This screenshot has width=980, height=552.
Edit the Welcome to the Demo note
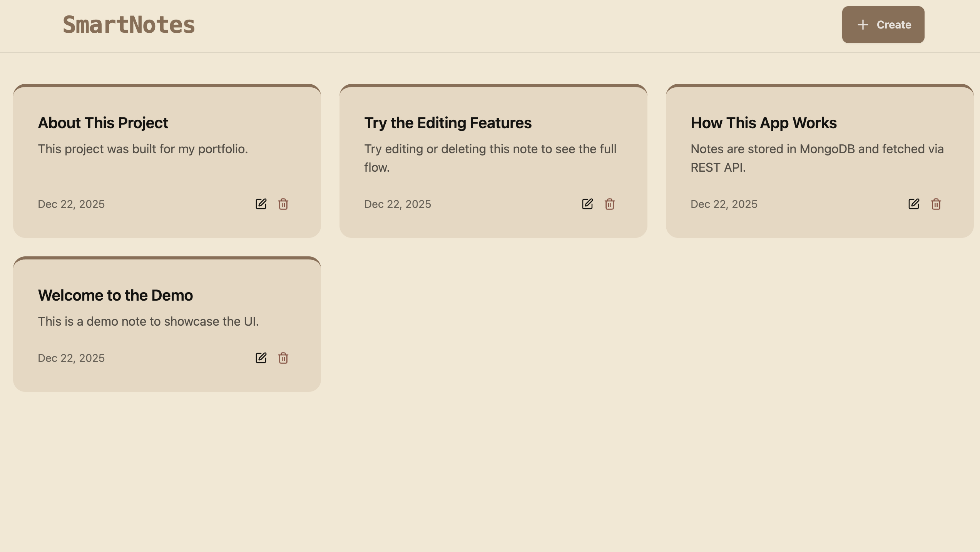pyautogui.click(x=261, y=358)
